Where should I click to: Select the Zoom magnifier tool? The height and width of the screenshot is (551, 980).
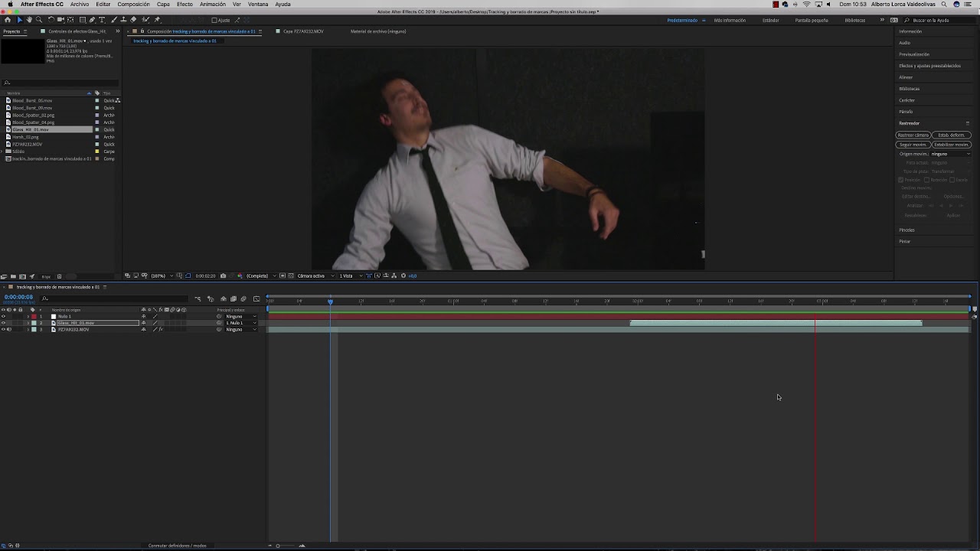39,20
